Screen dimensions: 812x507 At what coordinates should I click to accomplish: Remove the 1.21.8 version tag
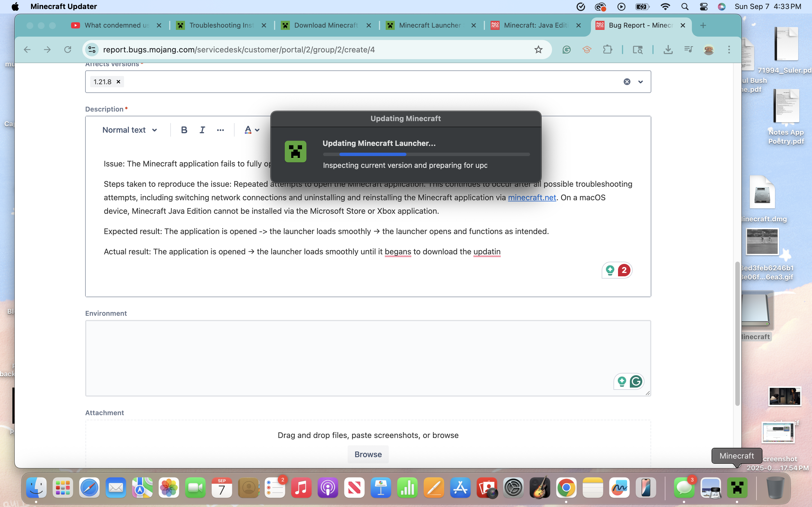pos(118,82)
